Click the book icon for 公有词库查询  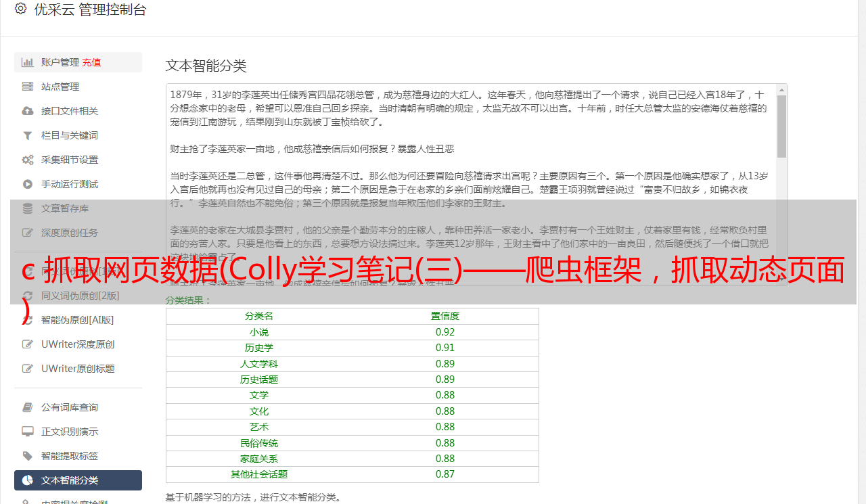coord(27,407)
